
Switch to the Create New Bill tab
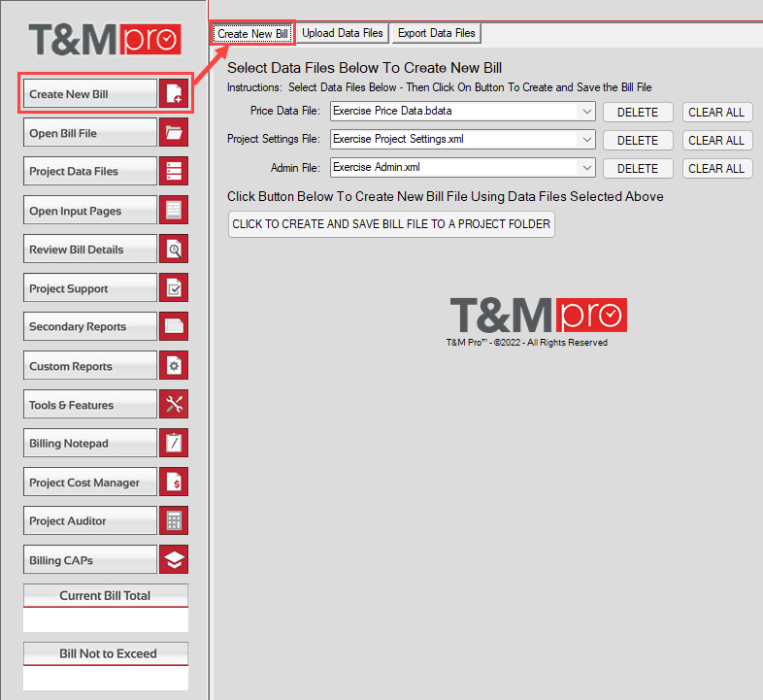252,34
